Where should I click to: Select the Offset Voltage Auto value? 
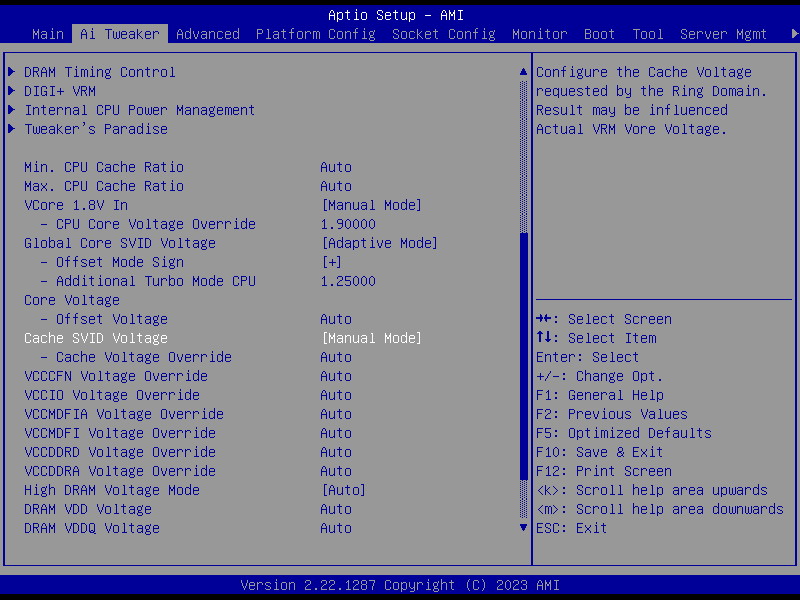point(336,319)
